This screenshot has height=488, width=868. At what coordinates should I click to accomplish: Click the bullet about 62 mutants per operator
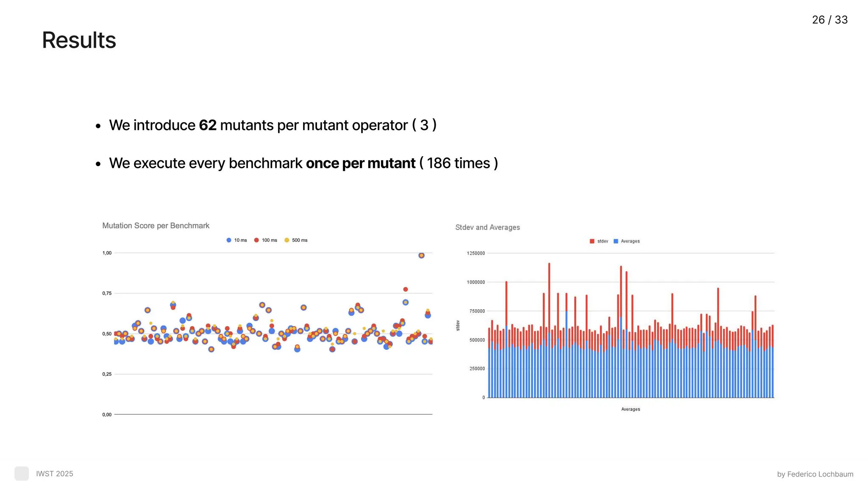[x=273, y=125]
